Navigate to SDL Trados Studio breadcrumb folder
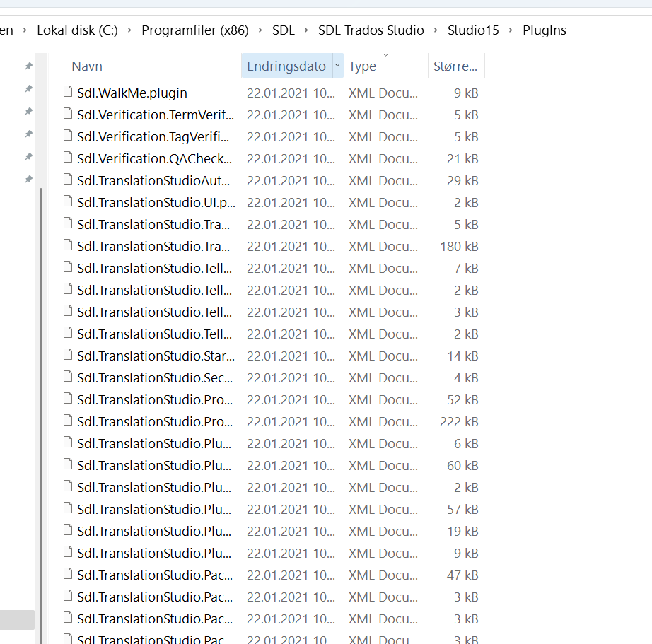This screenshot has height=644, width=652. (x=371, y=30)
